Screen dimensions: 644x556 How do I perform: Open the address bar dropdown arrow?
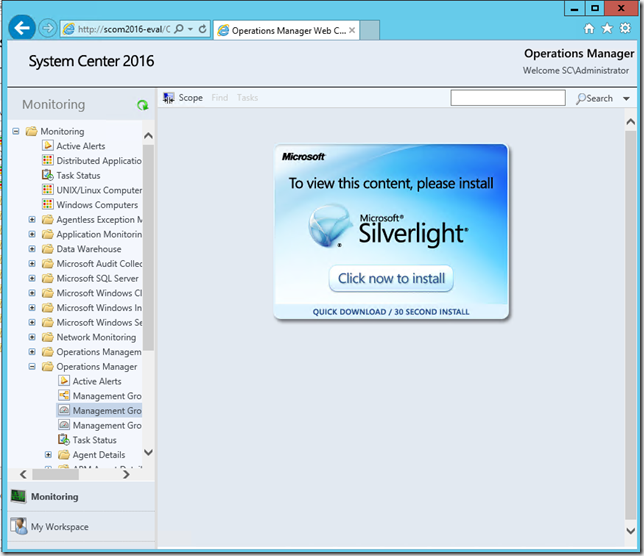pyautogui.click(x=190, y=29)
